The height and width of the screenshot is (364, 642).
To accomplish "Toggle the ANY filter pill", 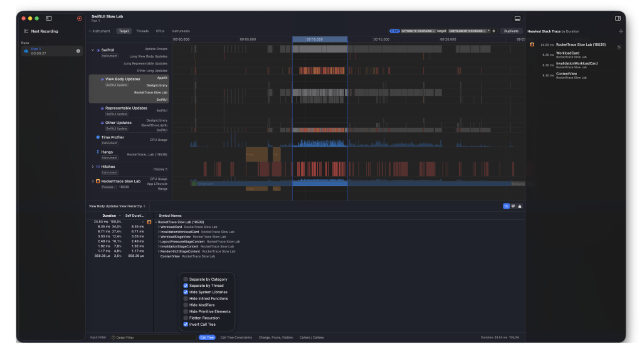I will [x=394, y=31].
